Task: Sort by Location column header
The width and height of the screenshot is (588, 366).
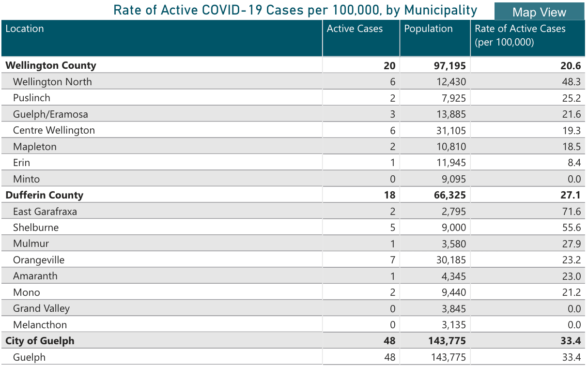Action: tap(25, 29)
